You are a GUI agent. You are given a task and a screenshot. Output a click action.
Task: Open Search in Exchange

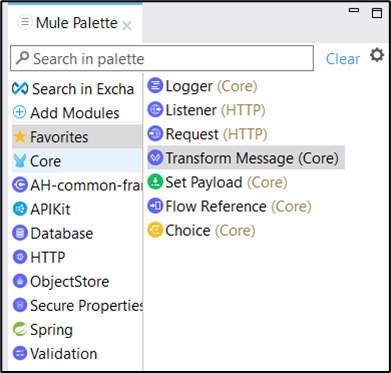[73, 89]
